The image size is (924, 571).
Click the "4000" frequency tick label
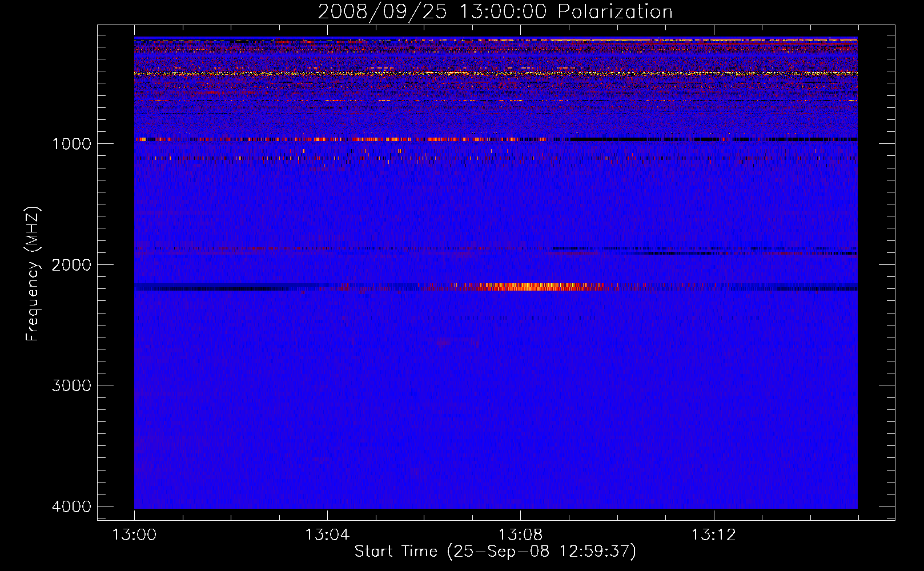click(x=71, y=506)
